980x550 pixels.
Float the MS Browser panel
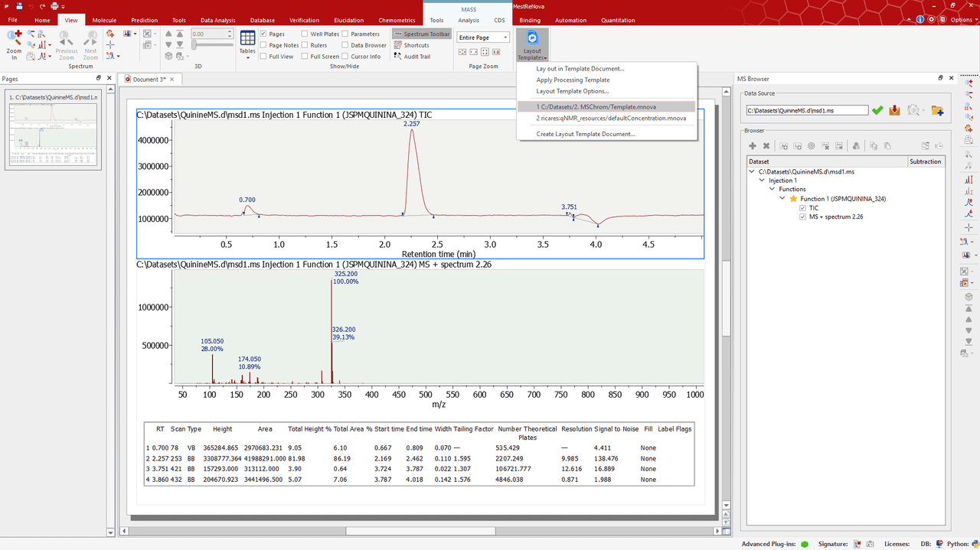940,78
